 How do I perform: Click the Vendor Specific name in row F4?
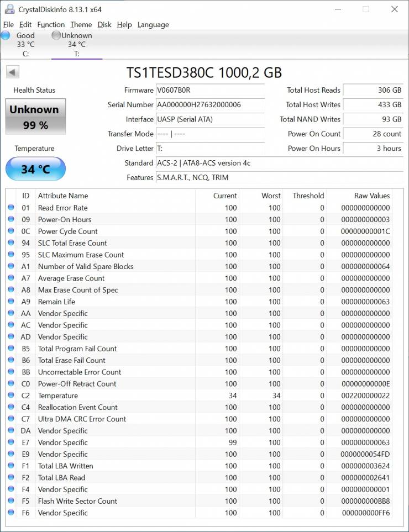[x=63, y=489]
